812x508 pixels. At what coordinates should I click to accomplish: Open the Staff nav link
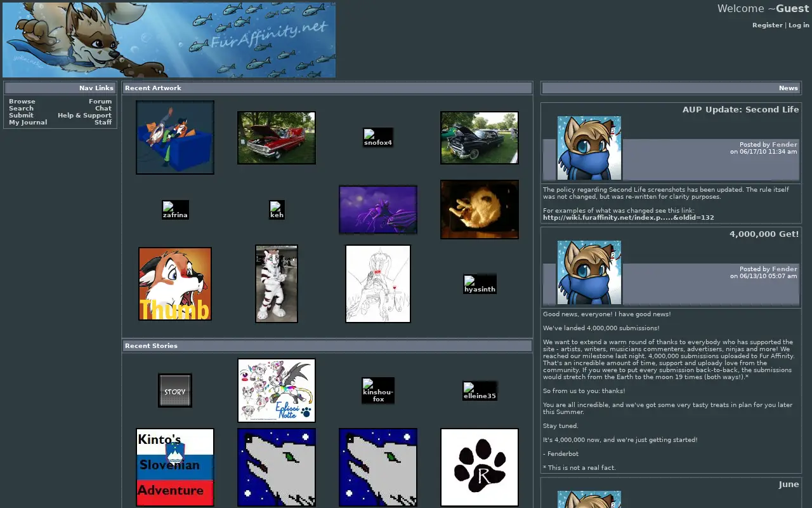(103, 123)
